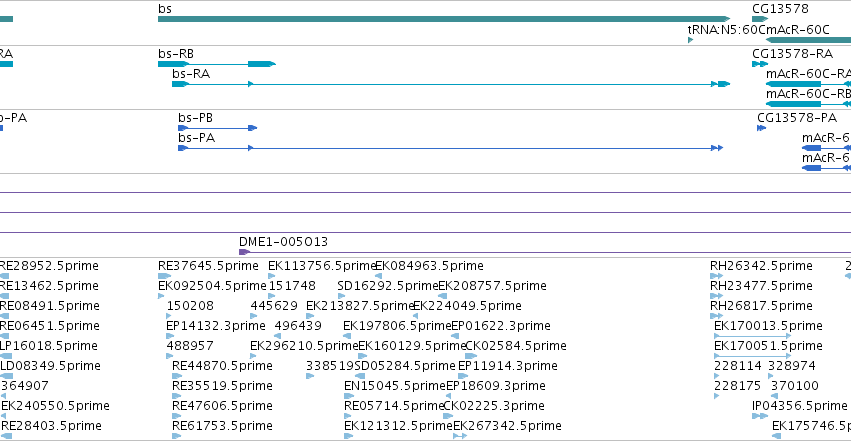Click the RE35519.5prime EST label
The width and height of the screenshot is (851, 441).
(222, 386)
